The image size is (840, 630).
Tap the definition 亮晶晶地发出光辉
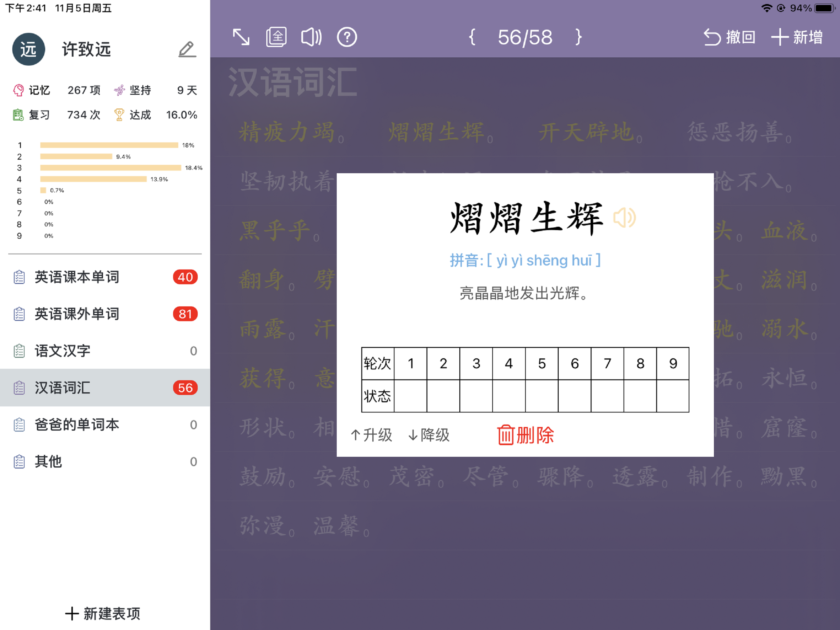[524, 293]
